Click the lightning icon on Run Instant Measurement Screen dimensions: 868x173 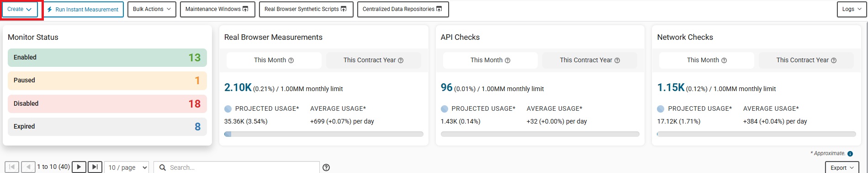click(49, 9)
